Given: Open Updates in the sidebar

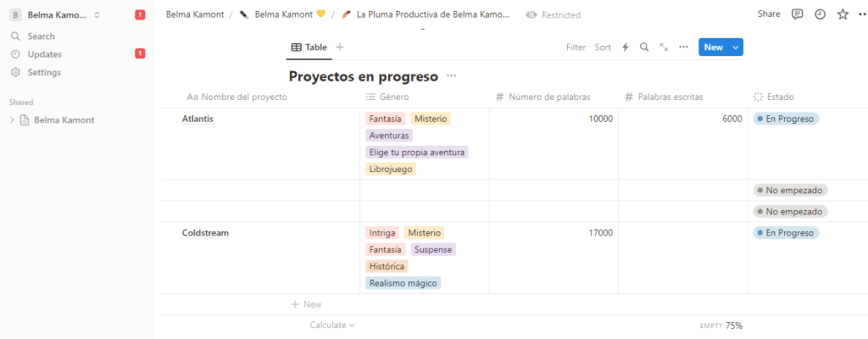Looking at the screenshot, I should click(44, 54).
